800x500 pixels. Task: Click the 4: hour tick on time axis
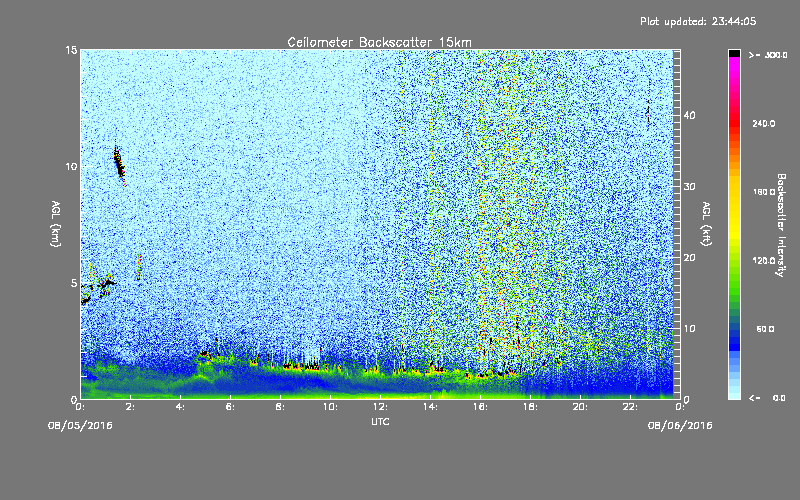[x=180, y=407]
